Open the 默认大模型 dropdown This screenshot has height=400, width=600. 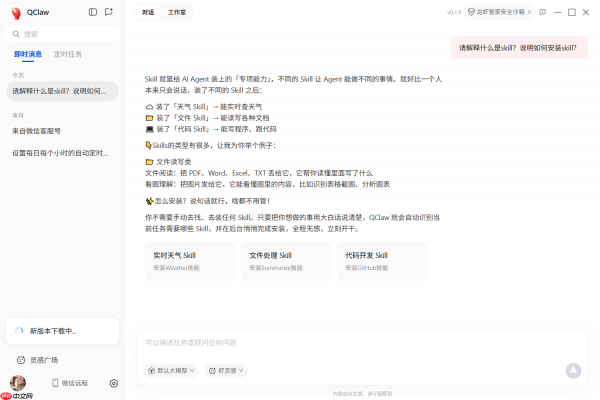171,371
